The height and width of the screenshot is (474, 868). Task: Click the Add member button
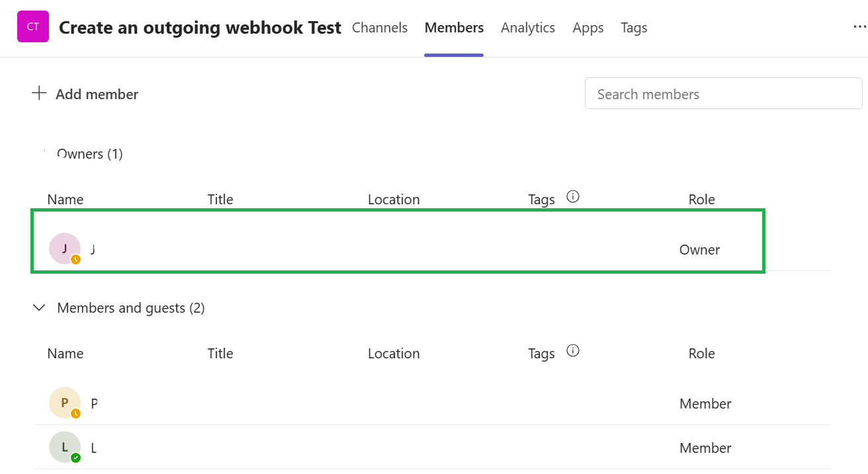pos(85,94)
